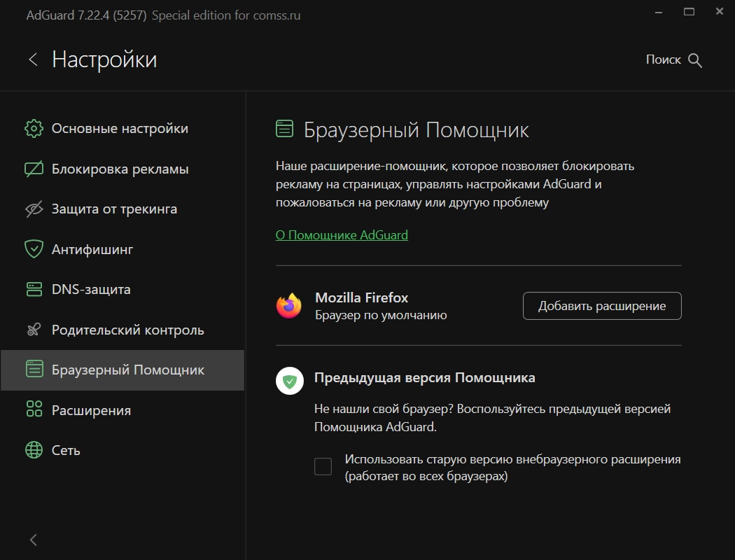Go back using the arrow beside Настройки
735x560 pixels.
coord(33,59)
